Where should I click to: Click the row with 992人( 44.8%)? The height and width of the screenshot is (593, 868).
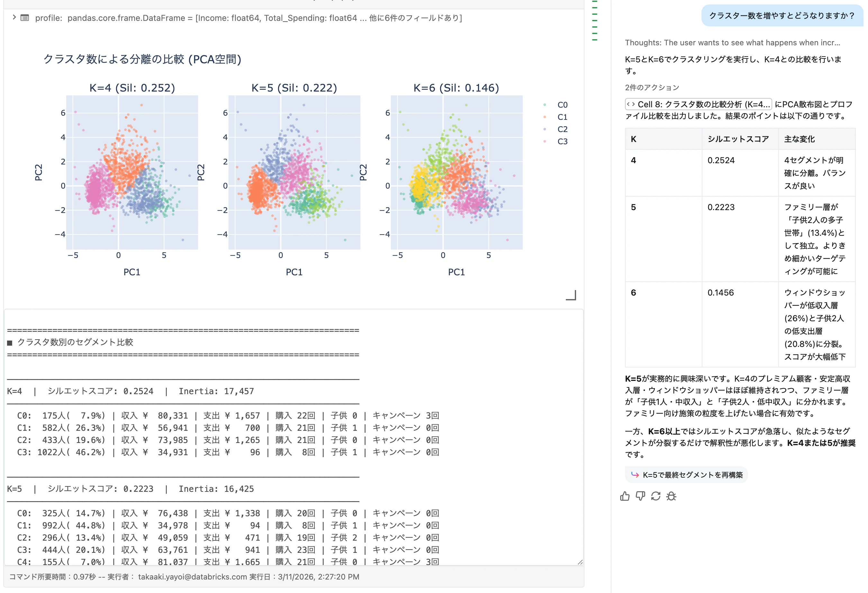228,526
